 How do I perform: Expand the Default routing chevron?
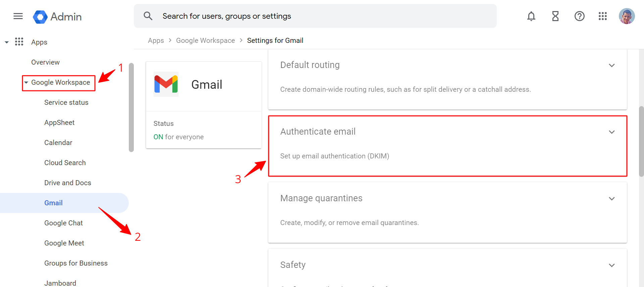pyautogui.click(x=611, y=65)
